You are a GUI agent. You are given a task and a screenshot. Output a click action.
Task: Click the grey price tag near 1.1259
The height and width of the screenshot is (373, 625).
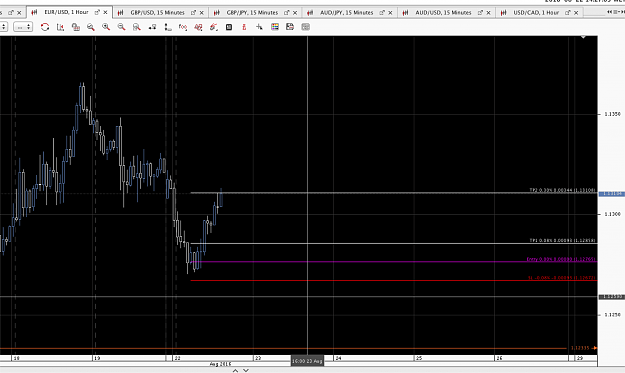(611, 297)
